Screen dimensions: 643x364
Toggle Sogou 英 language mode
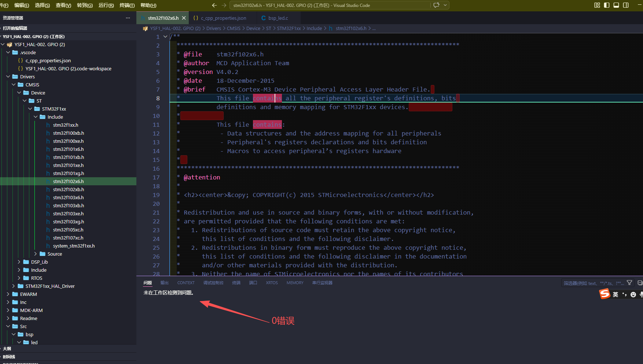(616, 294)
